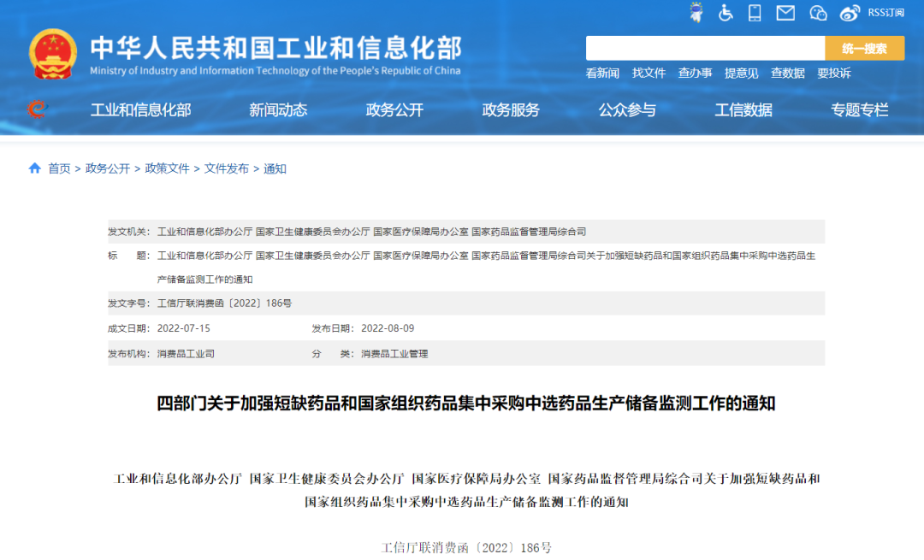Click the bold headline starting with 四部门关于加强

pos(466,404)
